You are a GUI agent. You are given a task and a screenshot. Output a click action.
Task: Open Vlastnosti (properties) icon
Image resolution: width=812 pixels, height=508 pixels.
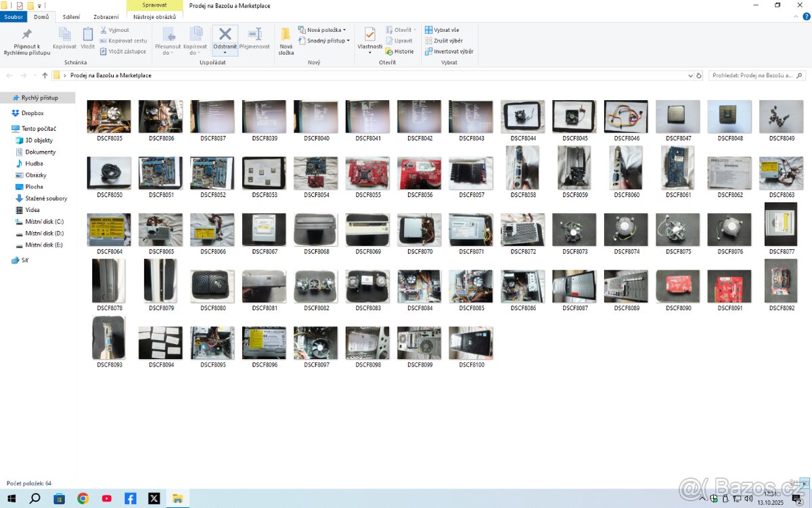pos(369,39)
